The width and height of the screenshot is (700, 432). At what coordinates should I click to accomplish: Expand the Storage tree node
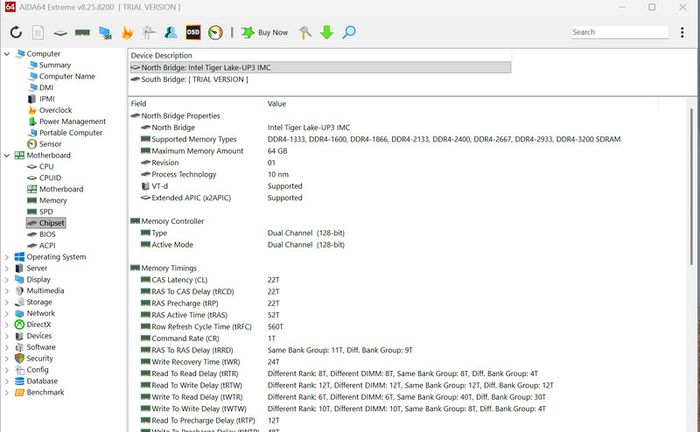(7, 302)
